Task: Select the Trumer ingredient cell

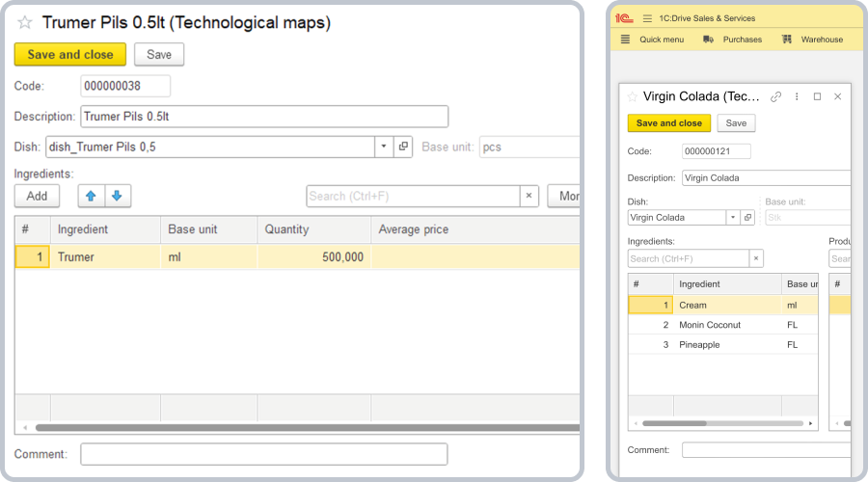Action: [x=105, y=256]
